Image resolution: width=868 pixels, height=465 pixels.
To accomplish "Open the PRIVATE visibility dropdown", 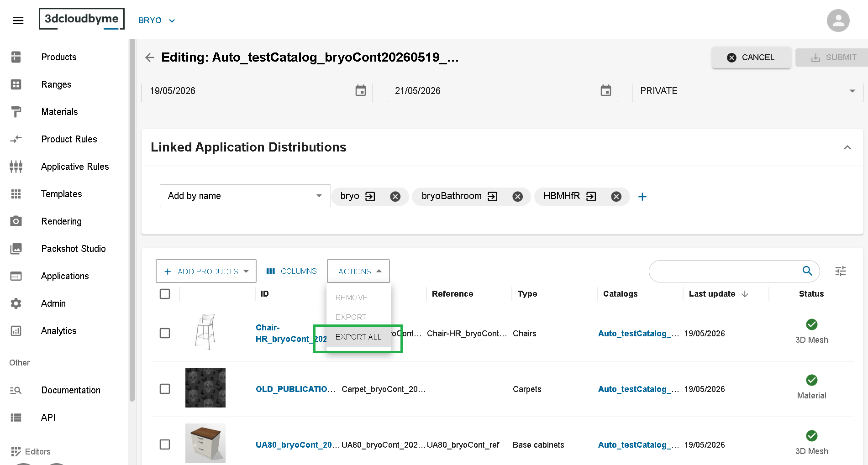I will [x=747, y=91].
